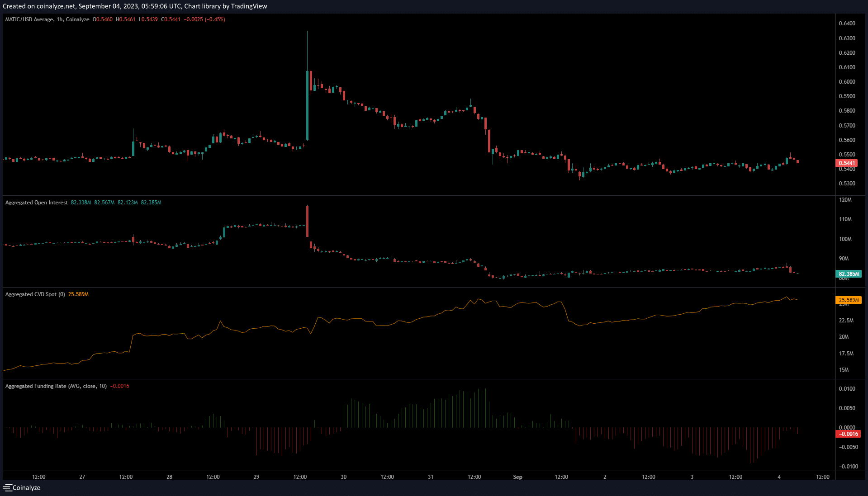Click the red 0.5441 current price label
868x496 pixels.
[847, 163]
